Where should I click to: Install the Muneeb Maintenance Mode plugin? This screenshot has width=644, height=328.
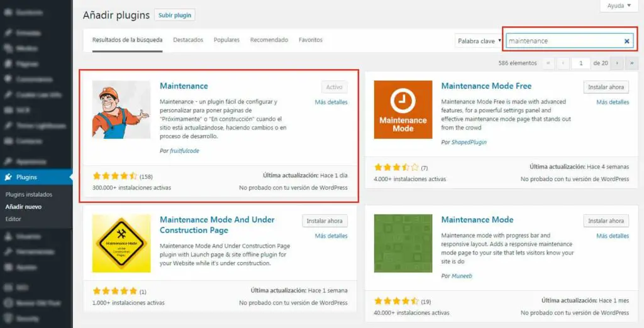pyautogui.click(x=606, y=221)
